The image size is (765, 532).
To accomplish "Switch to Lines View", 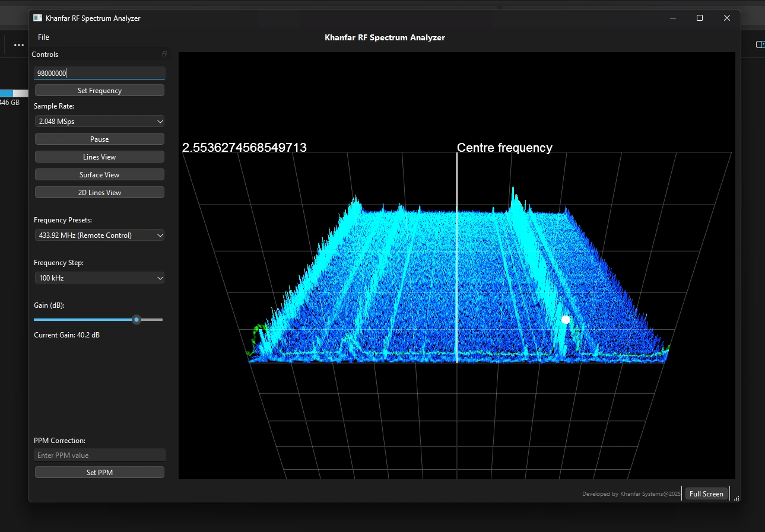I will [99, 157].
